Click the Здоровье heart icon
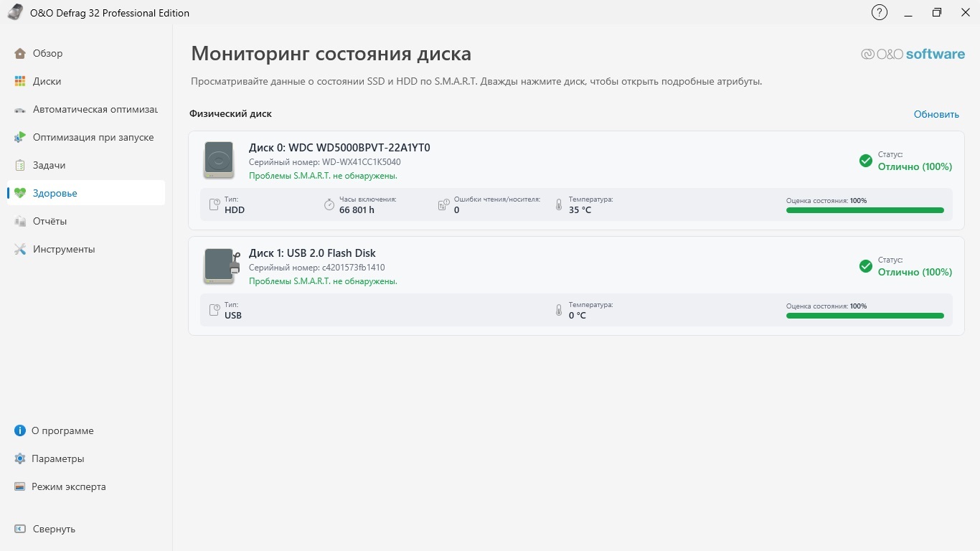The image size is (980, 551). [x=20, y=193]
